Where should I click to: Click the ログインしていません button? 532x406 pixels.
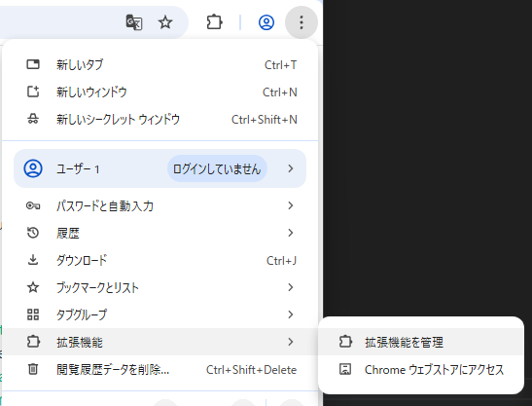217,168
